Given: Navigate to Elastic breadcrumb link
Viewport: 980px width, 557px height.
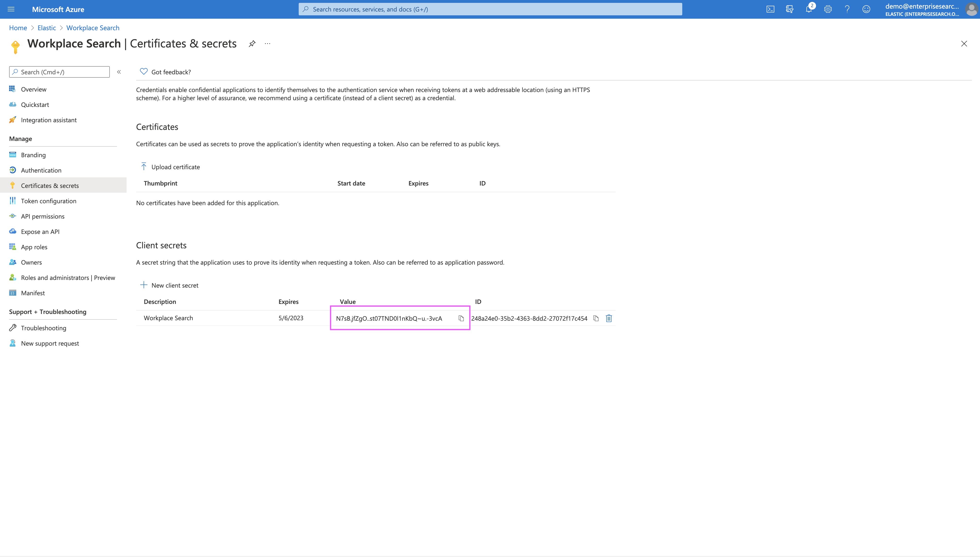Looking at the screenshot, I should tap(46, 28).
